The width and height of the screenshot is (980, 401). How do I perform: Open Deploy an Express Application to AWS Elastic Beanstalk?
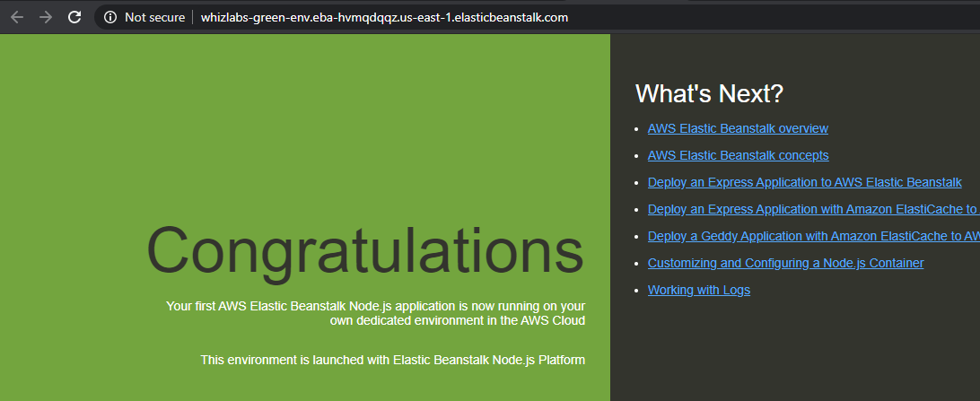click(x=805, y=182)
